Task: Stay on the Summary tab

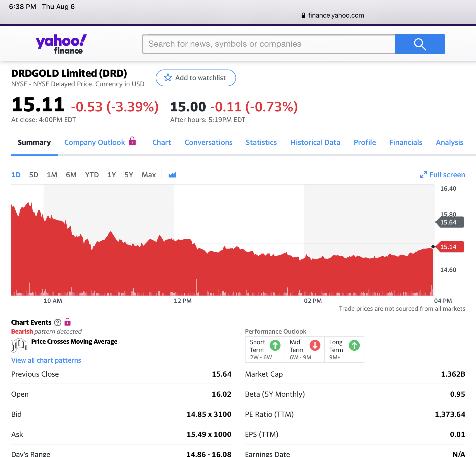Action: pos(34,142)
